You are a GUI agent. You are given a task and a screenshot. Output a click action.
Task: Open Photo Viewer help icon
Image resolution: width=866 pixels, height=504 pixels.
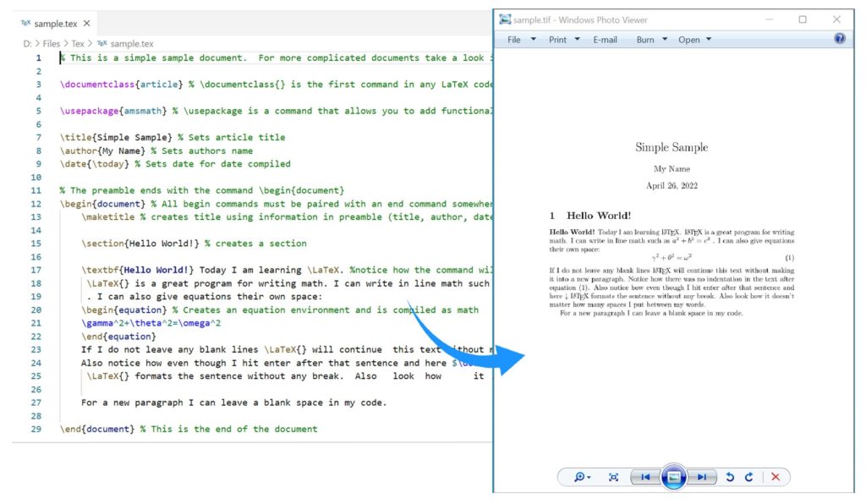[x=839, y=39]
